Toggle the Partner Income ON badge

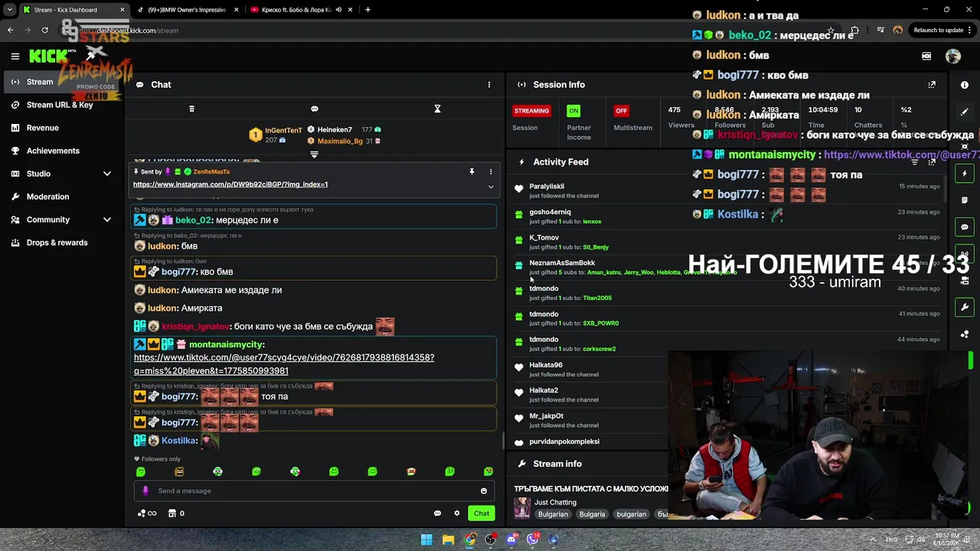point(573,111)
